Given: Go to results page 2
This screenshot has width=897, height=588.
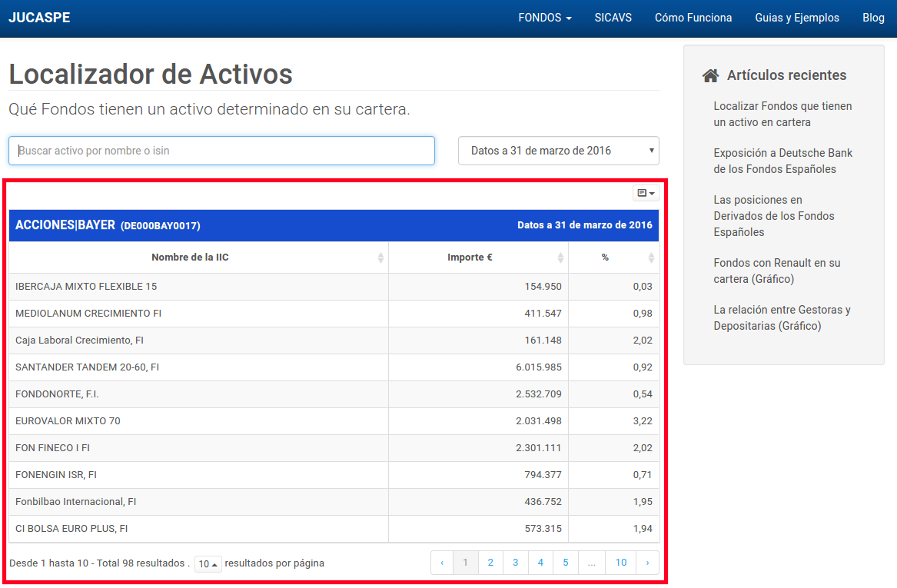Looking at the screenshot, I should pyautogui.click(x=490, y=563).
